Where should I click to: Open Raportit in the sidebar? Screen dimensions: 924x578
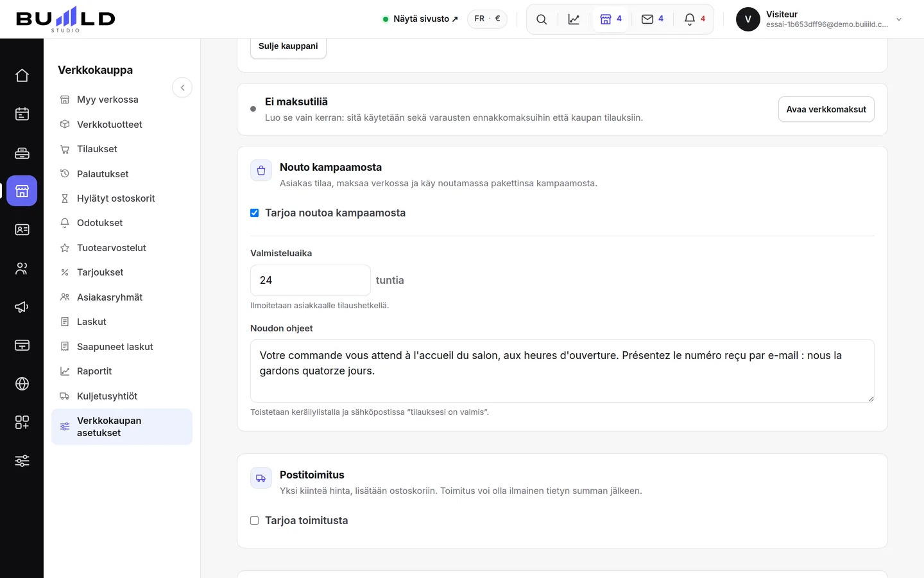pos(122,371)
